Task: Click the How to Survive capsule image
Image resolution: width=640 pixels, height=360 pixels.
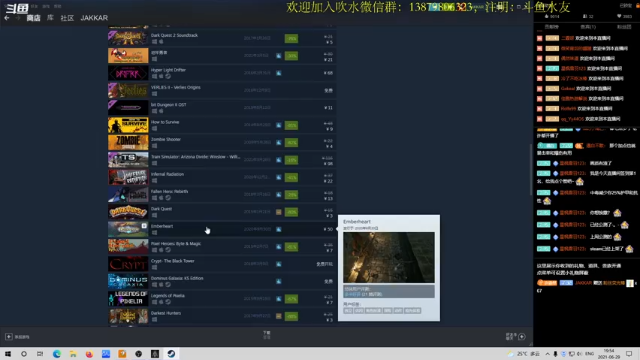Action: [128, 125]
